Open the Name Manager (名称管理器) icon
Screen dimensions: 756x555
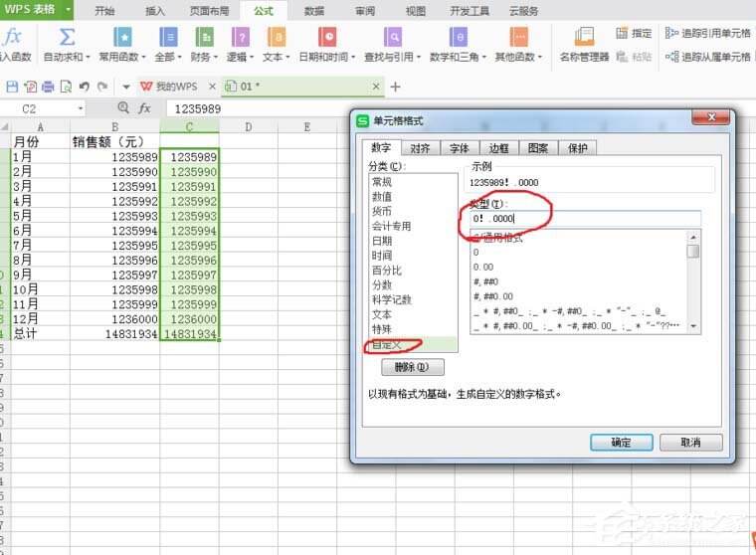tap(584, 37)
